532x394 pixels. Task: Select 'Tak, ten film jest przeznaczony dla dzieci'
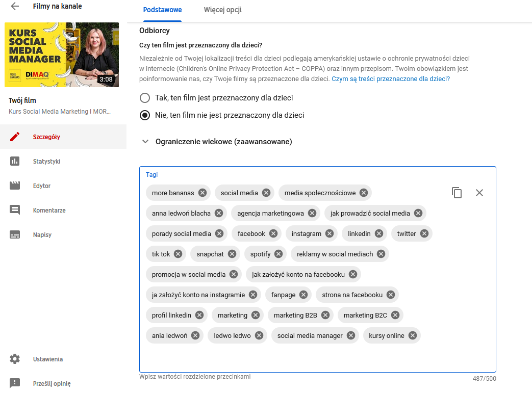tap(145, 98)
